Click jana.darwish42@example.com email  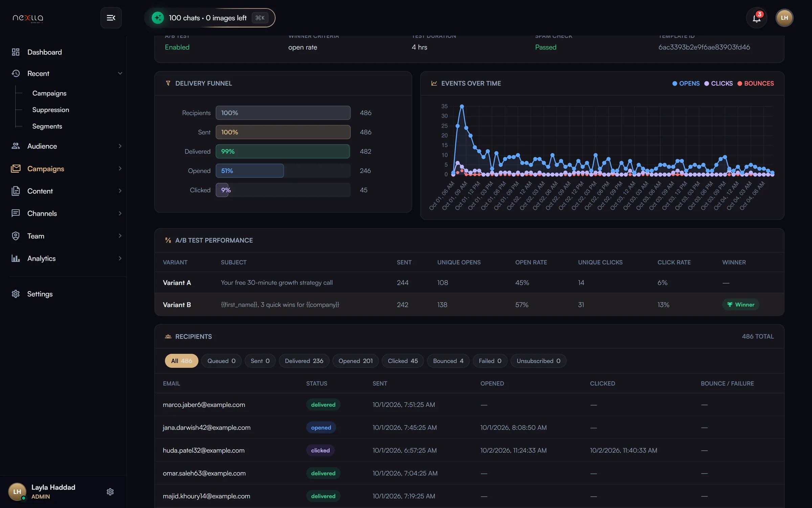[x=207, y=427]
